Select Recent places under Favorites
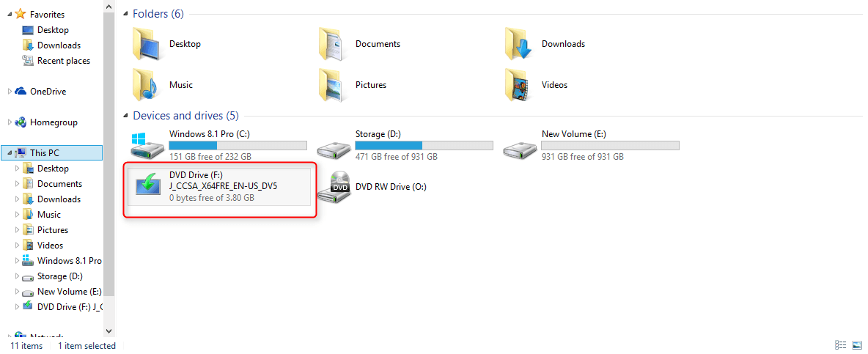Viewport: 868px width, 354px height. pyautogui.click(x=64, y=61)
